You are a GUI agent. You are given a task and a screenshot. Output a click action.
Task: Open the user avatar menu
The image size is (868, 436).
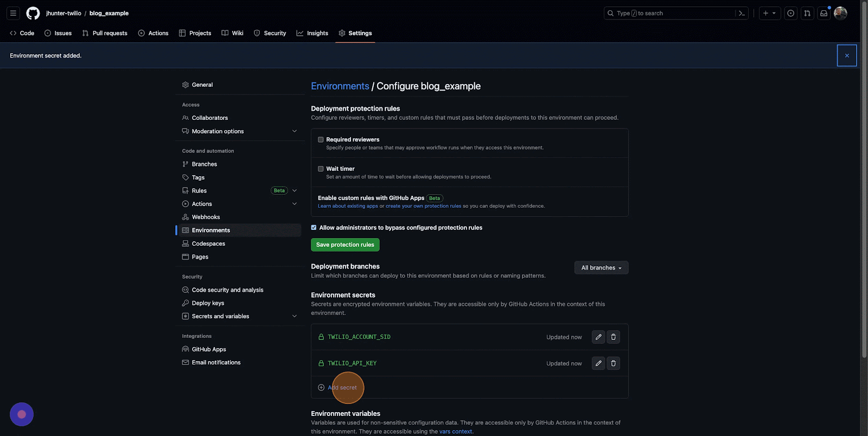click(x=840, y=13)
